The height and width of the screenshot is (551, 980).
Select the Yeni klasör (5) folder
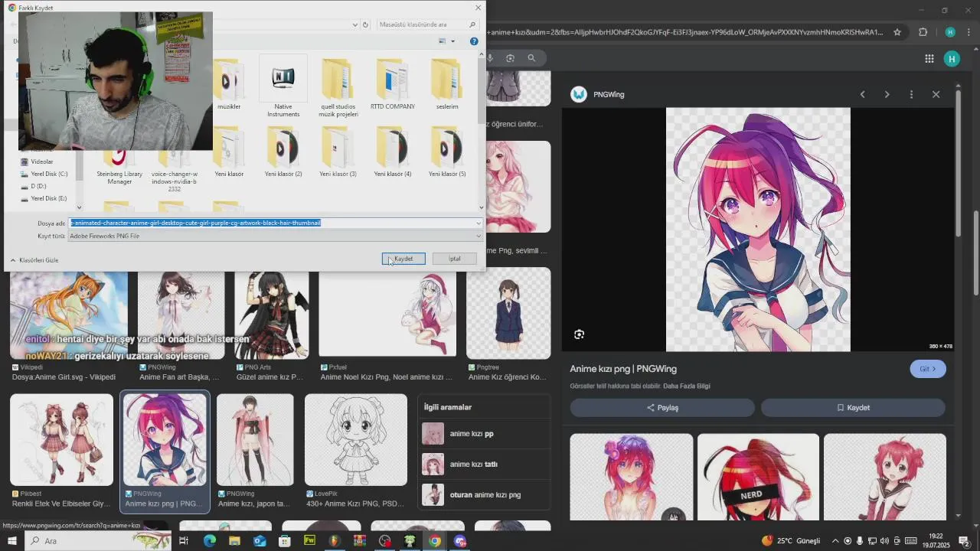pyautogui.click(x=447, y=152)
